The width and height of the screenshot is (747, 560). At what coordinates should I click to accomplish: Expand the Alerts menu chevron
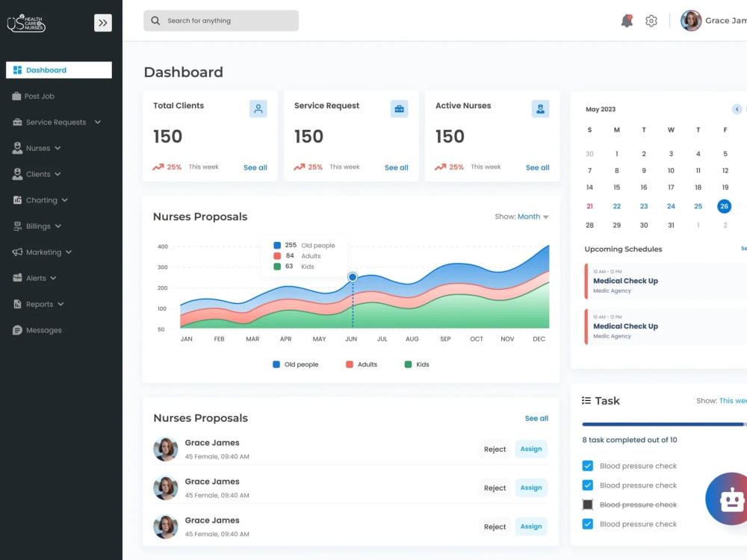point(53,278)
